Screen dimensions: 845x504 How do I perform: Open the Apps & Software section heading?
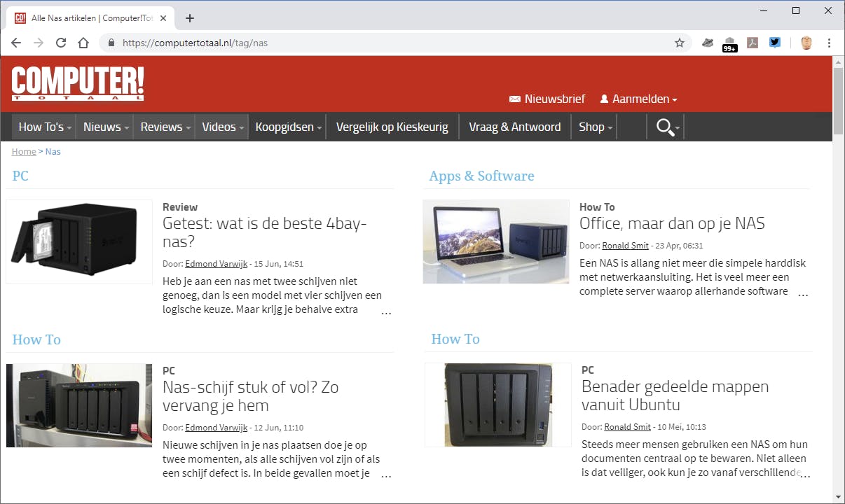[481, 176]
